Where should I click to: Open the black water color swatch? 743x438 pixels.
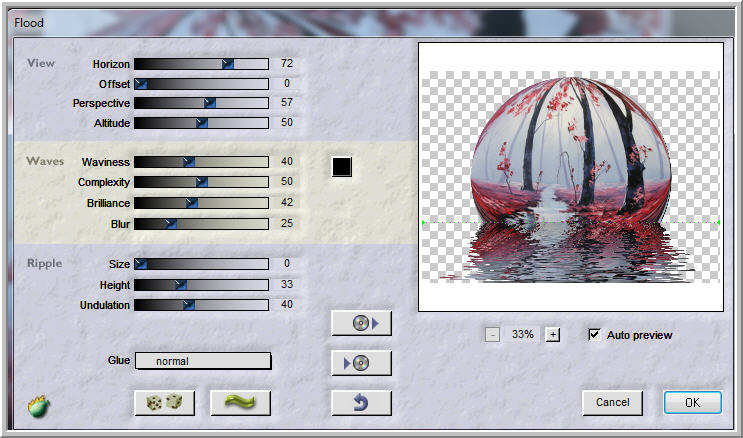pos(342,167)
